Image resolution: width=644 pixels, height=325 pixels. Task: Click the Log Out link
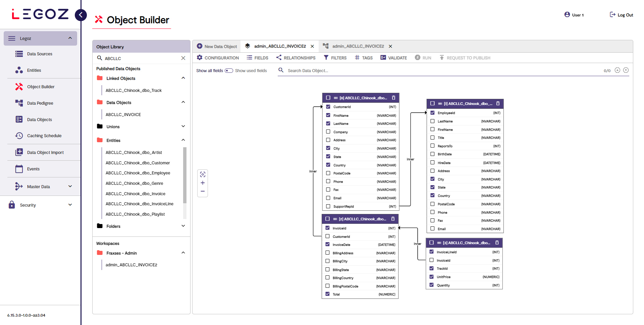coord(621,15)
